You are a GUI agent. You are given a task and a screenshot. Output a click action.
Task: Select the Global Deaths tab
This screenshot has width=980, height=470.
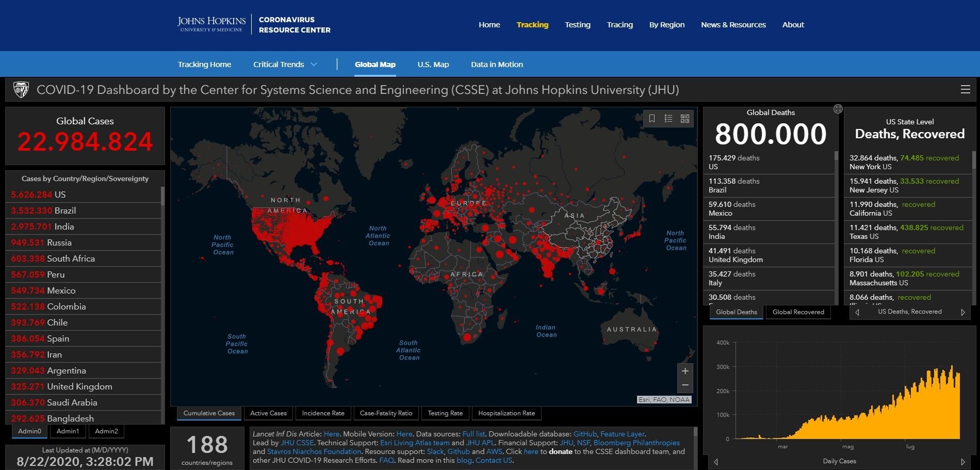point(737,312)
